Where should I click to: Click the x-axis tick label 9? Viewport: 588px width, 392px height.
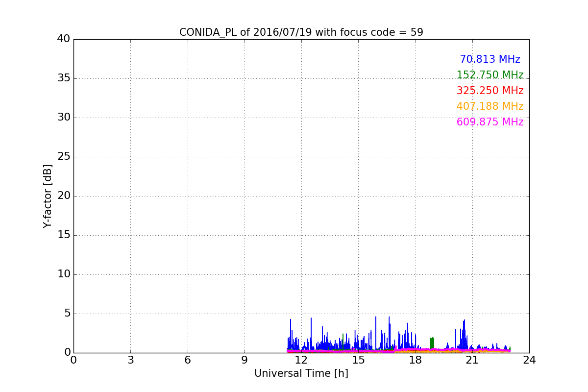pyautogui.click(x=245, y=360)
